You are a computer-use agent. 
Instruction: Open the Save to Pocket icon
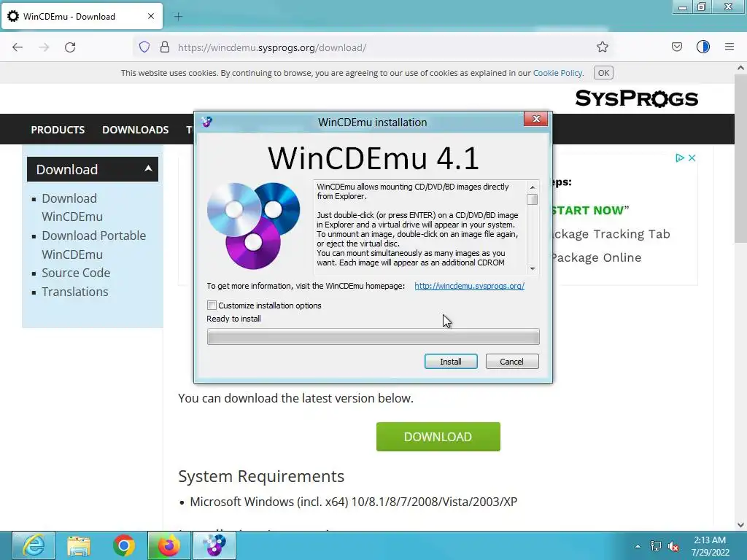coord(676,47)
